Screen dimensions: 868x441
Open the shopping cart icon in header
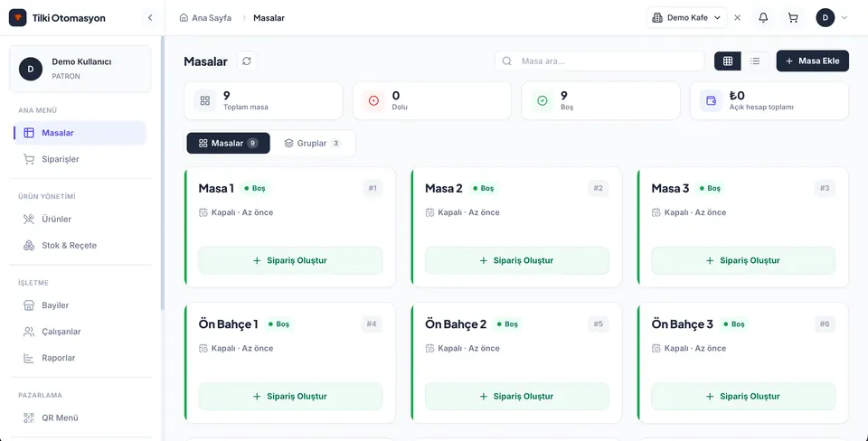click(x=793, y=18)
